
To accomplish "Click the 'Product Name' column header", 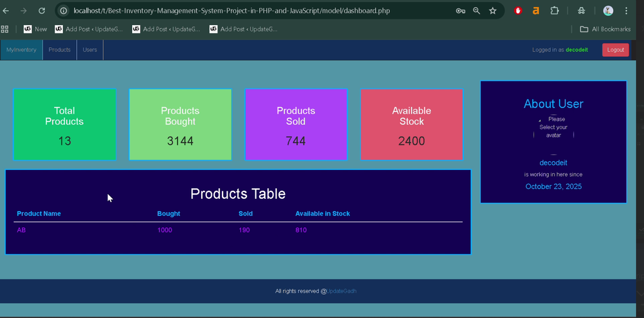I will (x=38, y=213).
